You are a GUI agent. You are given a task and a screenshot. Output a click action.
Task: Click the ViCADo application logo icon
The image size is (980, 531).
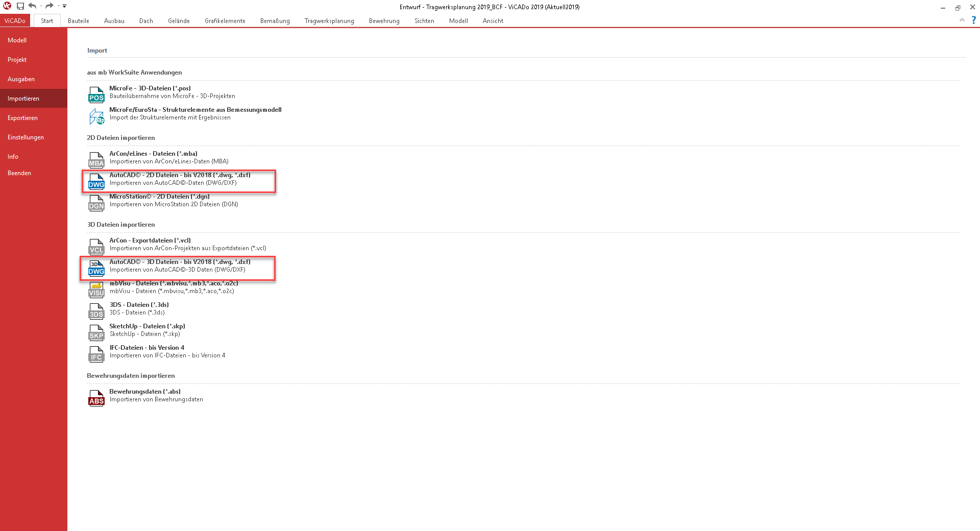click(x=7, y=6)
